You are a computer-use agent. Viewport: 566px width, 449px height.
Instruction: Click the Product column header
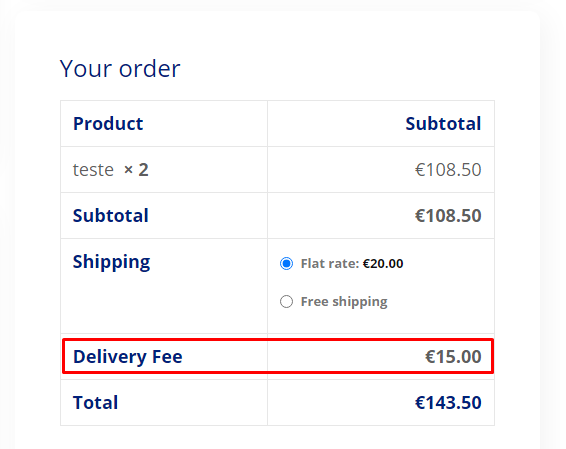(x=108, y=123)
